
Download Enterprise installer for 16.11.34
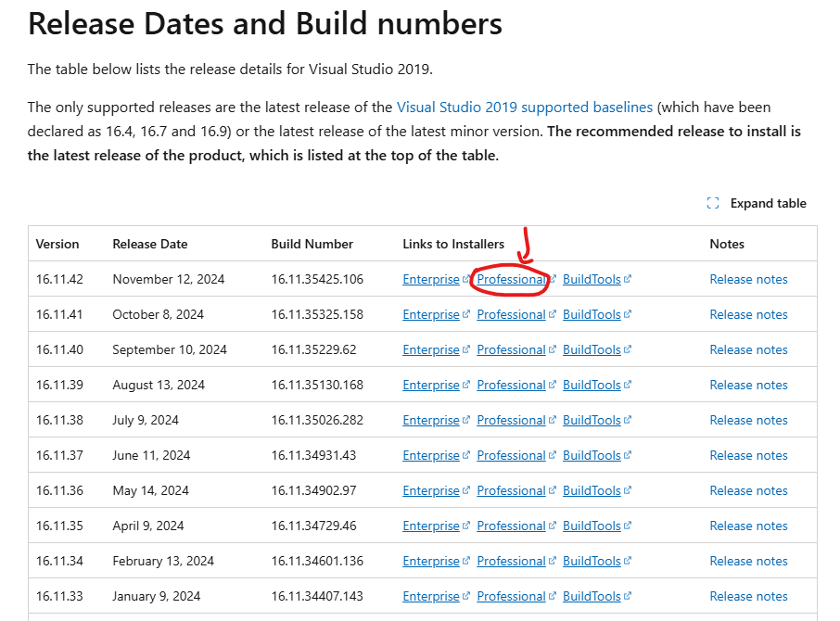coord(431,561)
